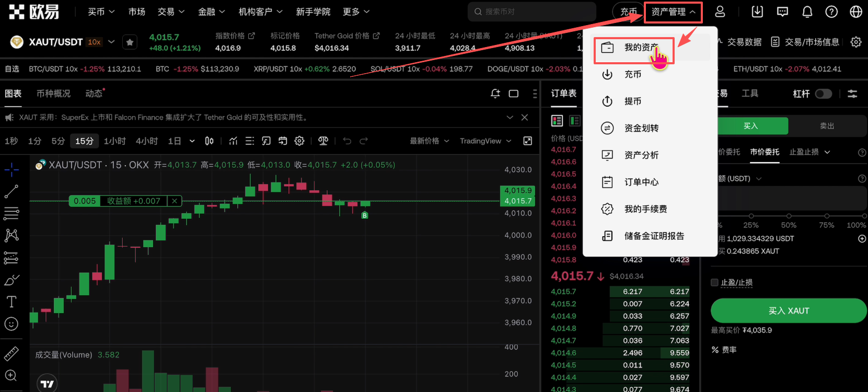Select the ruler measure tool

pos(11,354)
